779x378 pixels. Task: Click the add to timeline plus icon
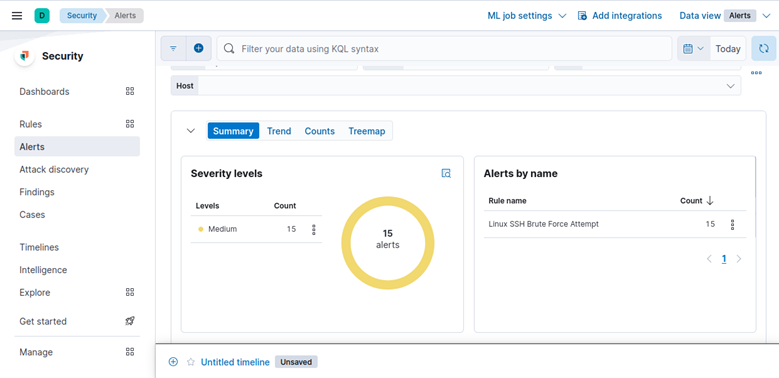173,362
